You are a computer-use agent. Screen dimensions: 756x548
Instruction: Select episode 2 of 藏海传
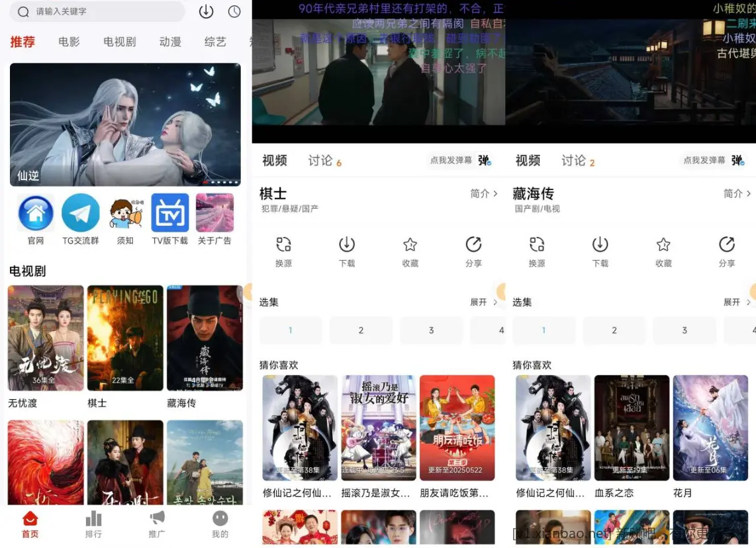coord(614,330)
